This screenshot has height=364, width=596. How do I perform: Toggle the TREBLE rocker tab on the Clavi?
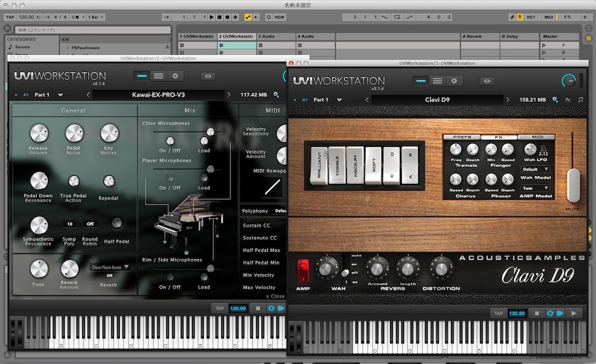[x=337, y=165]
